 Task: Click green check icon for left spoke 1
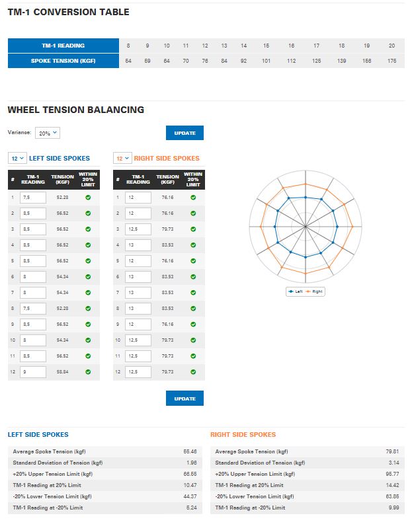[87, 197]
